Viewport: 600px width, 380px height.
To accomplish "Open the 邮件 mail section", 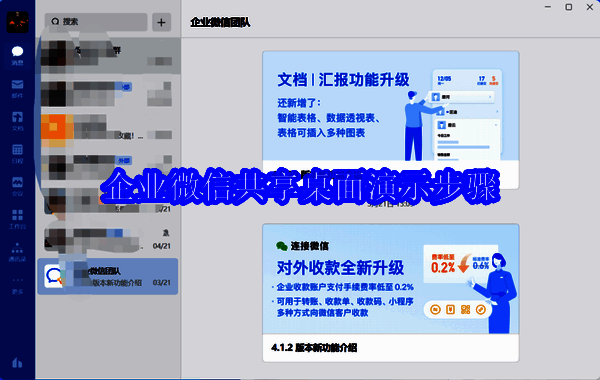I will [17, 88].
